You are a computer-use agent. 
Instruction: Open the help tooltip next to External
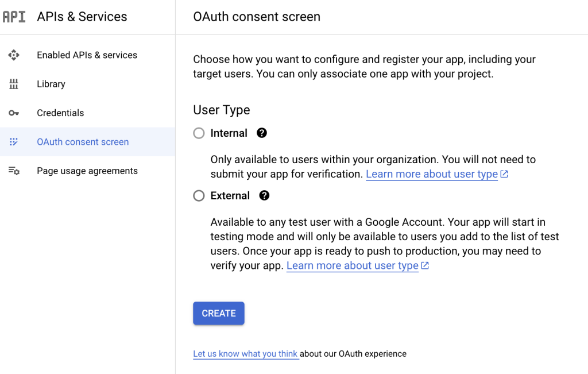coord(264,195)
